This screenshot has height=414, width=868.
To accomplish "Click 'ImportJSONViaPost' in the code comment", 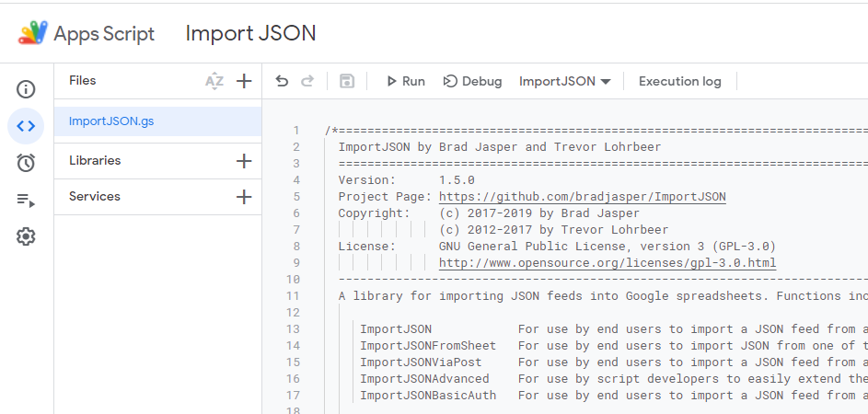I will click(x=422, y=362).
